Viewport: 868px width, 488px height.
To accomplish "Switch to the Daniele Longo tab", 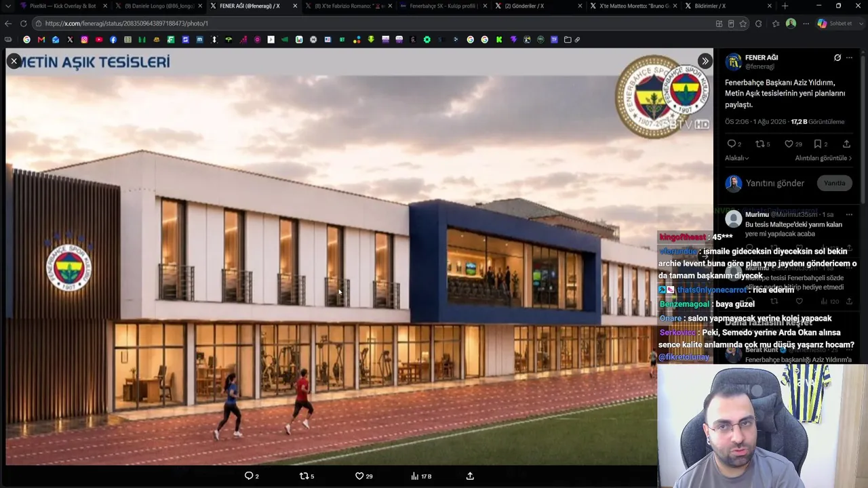I will (x=158, y=6).
